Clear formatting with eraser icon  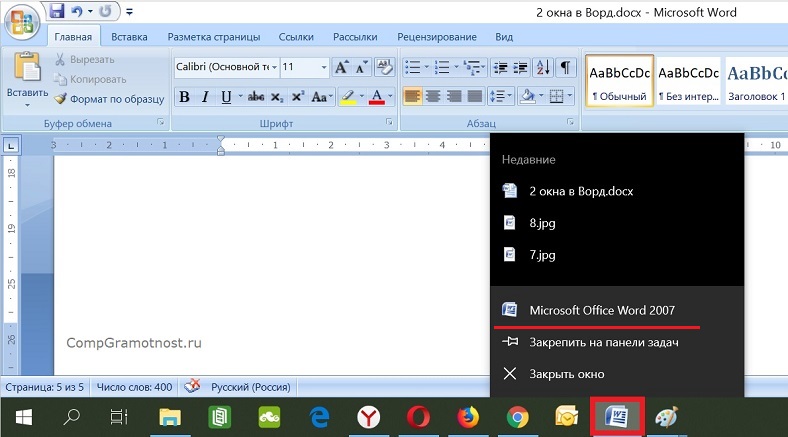point(385,67)
